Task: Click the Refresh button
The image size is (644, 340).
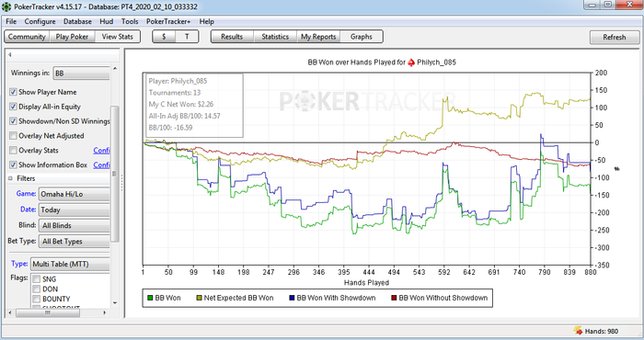Action: [615, 37]
